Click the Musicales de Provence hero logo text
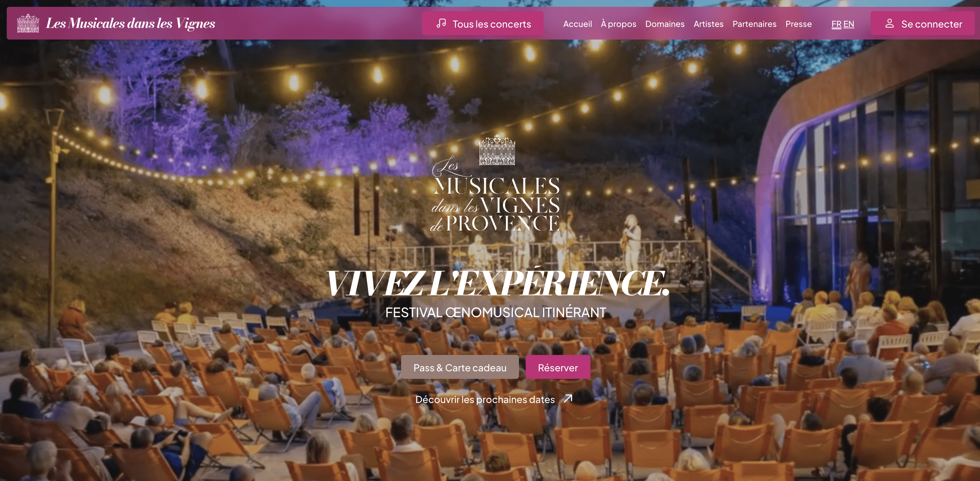The width and height of the screenshot is (980, 481). (495, 194)
